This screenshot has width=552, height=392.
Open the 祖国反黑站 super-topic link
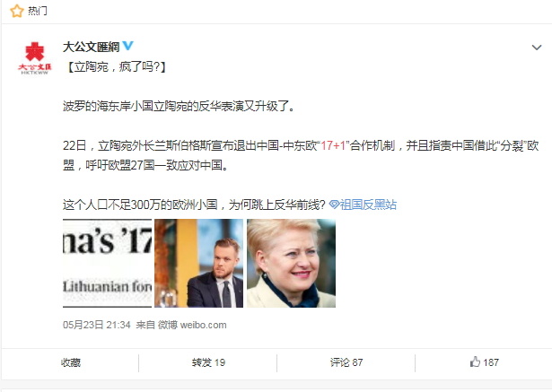coord(368,205)
